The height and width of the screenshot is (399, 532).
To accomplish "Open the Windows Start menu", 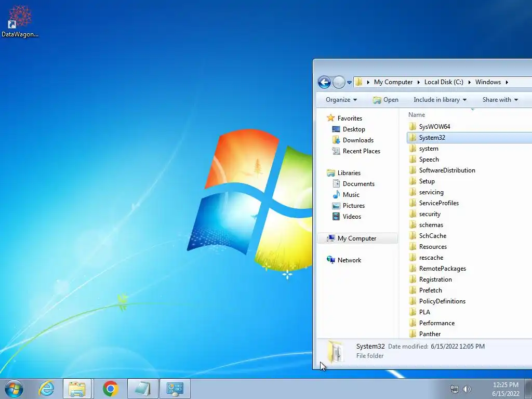I will pos(14,389).
